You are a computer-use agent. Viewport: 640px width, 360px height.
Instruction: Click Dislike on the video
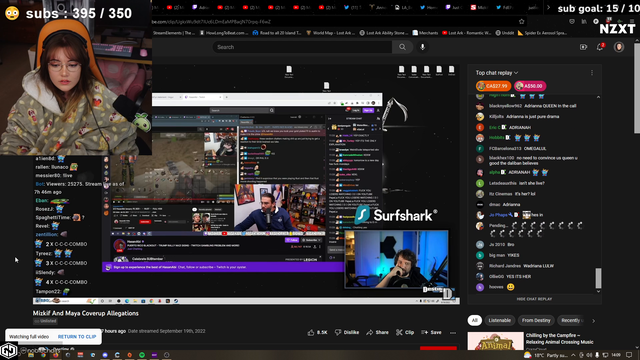[x=347, y=332]
